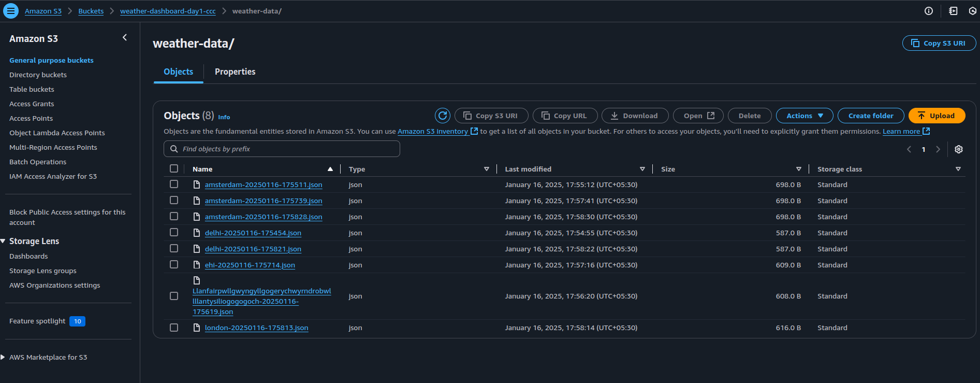Open the CloudShell icon in top bar

[x=953, y=11]
